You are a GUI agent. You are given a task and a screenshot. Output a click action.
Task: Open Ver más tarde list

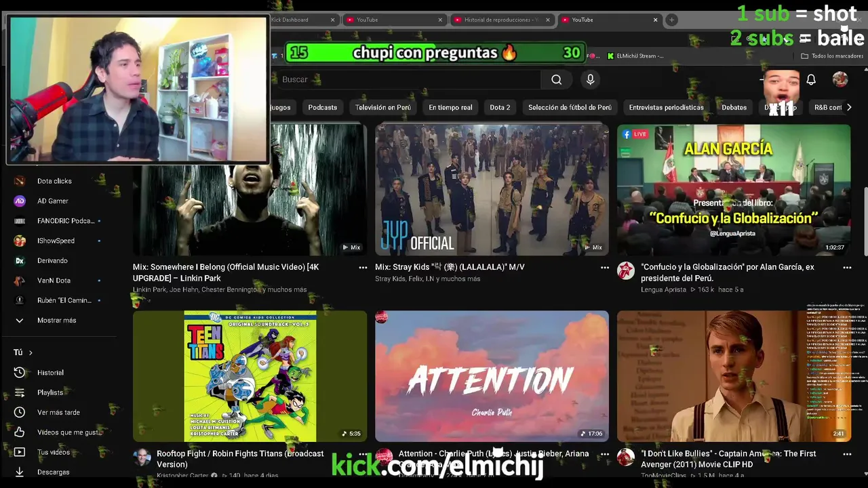58,412
